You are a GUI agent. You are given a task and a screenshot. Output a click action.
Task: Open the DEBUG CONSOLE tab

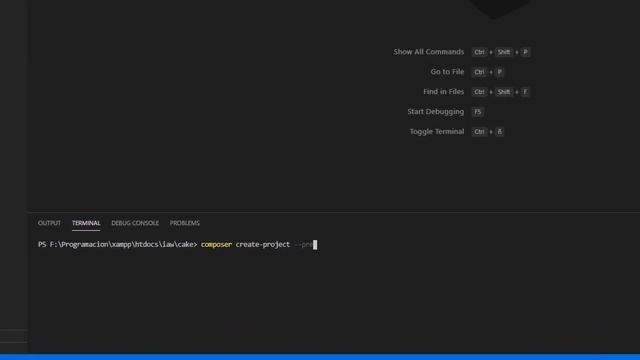[135, 223]
